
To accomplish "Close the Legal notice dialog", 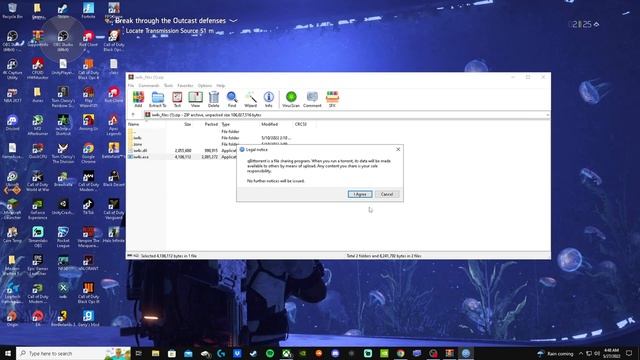I will (398, 149).
